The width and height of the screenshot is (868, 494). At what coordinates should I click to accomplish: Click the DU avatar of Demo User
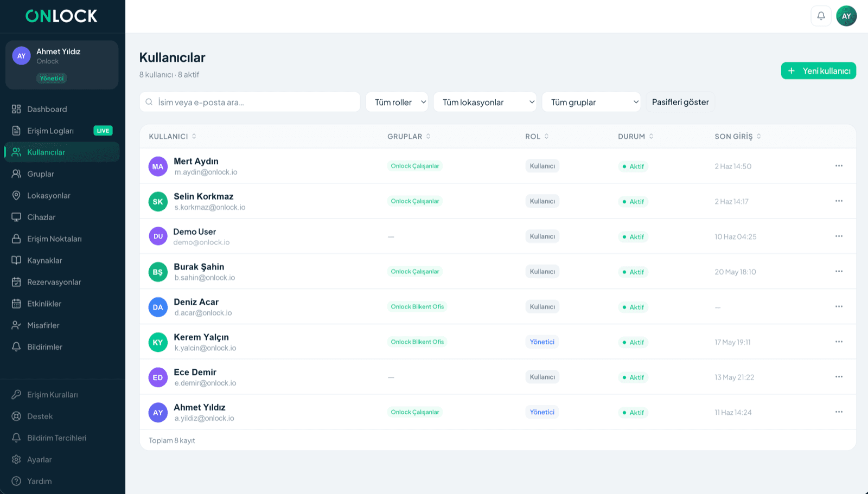(x=158, y=236)
